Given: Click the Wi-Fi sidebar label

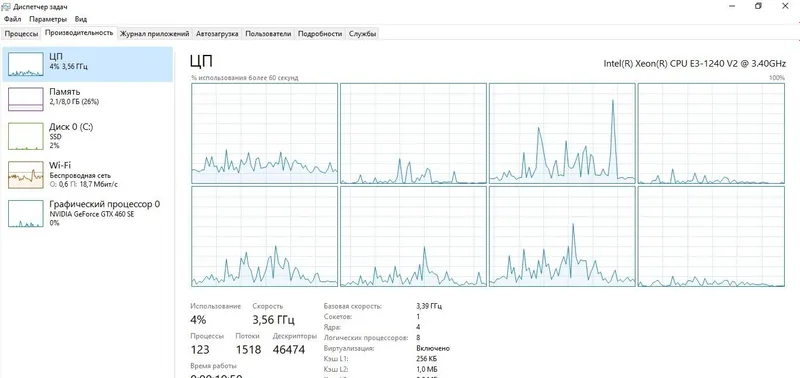Looking at the screenshot, I should coord(60,165).
